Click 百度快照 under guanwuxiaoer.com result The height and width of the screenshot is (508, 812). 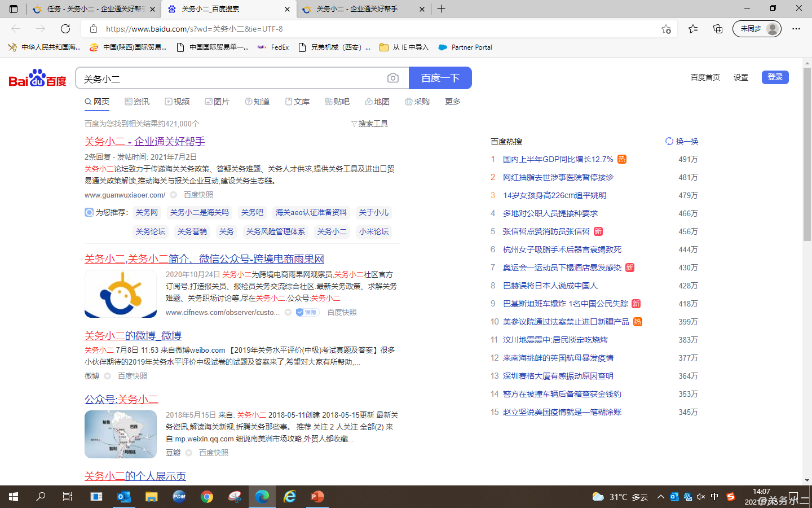(198, 195)
